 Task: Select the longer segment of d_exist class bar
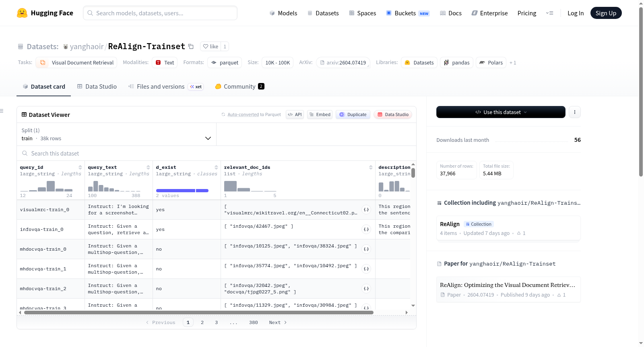175,191
